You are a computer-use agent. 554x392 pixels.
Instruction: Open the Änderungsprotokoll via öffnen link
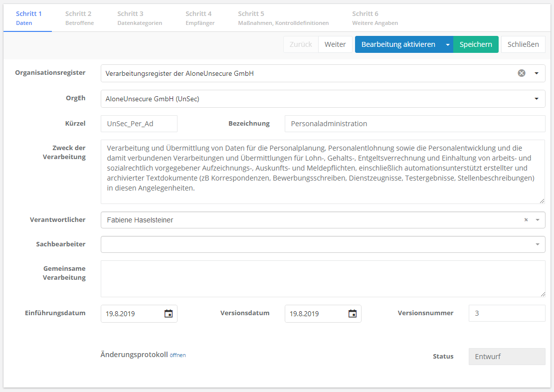[x=178, y=355]
